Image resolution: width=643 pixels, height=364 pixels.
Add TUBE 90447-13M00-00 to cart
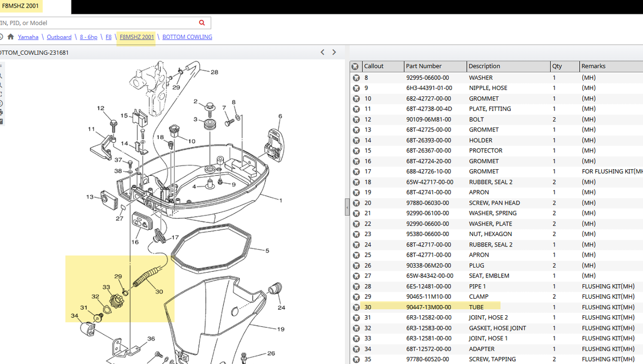coord(356,307)
